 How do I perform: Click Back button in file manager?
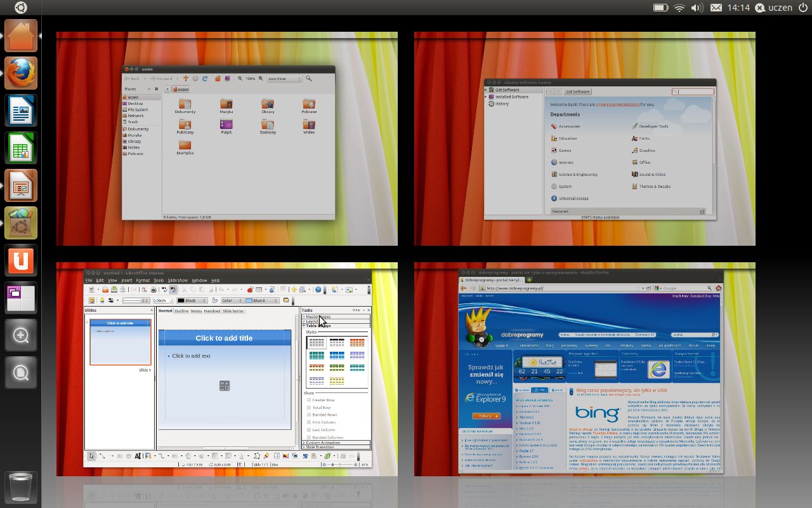point(132,79)
